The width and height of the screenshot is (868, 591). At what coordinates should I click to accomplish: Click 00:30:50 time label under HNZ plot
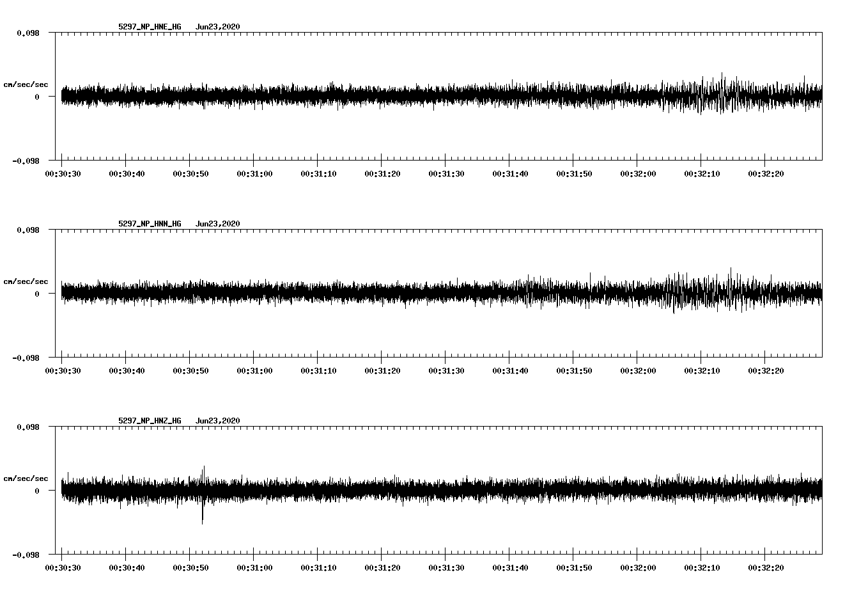coord(190,567)
